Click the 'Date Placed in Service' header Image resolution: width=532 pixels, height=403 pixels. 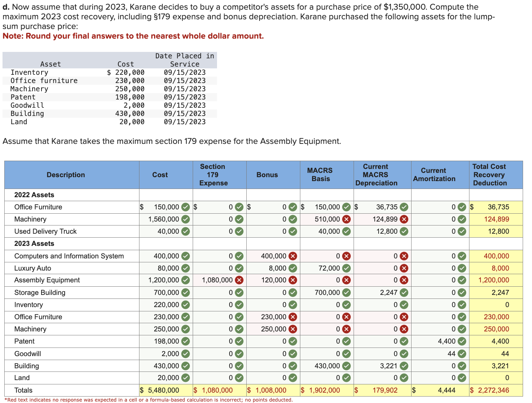pyautogui.click(x=184, y=60)
